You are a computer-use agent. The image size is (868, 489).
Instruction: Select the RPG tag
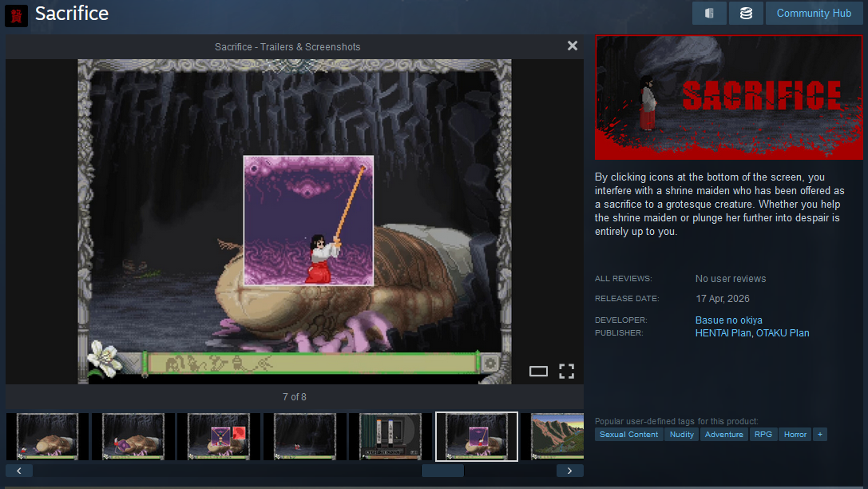coord(763,434)
